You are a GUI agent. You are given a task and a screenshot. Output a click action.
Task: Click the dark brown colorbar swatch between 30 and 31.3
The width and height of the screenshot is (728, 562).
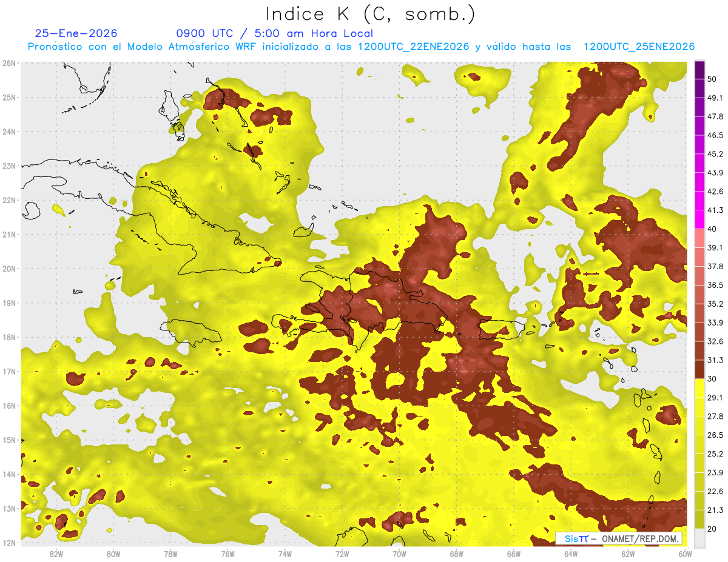coord(699,369)
